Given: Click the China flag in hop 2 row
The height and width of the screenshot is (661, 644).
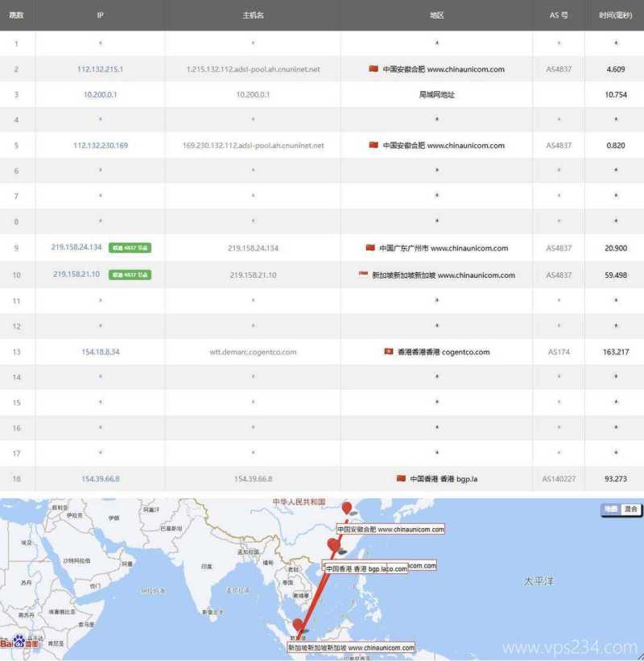Looking at the screenshot, I should point(373,69).
